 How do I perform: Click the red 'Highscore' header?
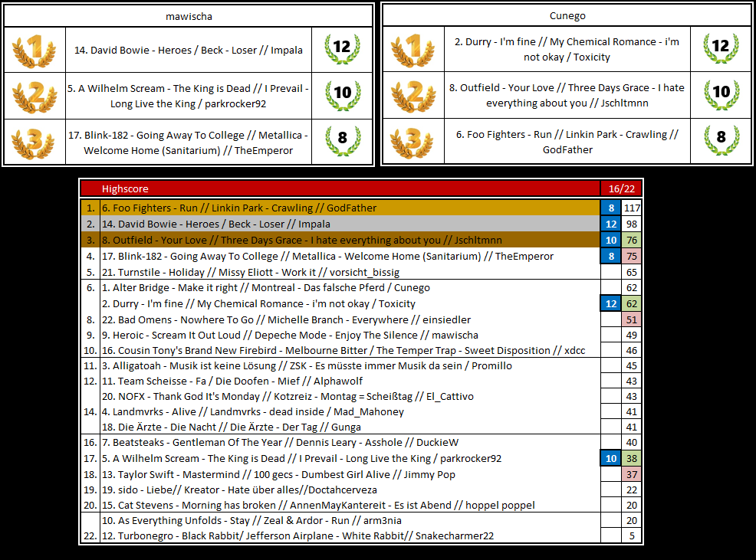coord(340,189)
